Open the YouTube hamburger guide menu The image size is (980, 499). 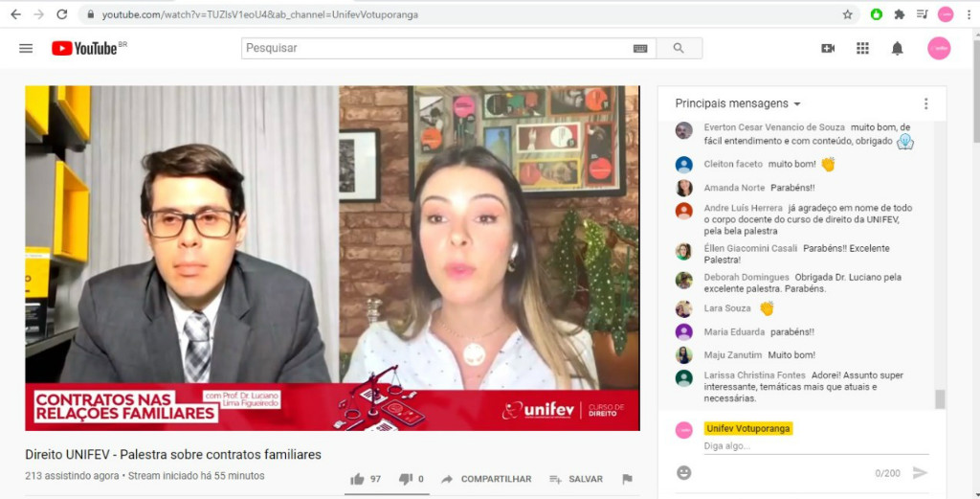[x=26, y=48]
